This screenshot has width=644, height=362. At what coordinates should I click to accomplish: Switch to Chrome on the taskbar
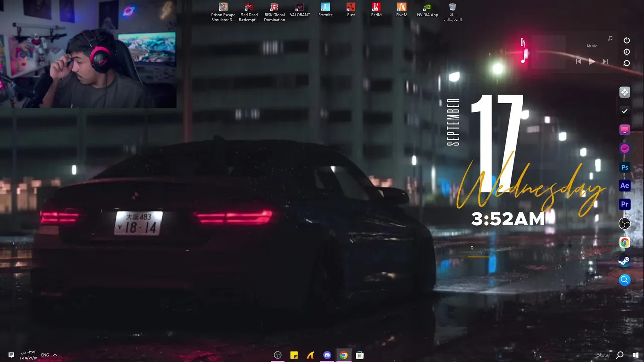[343, 355]
